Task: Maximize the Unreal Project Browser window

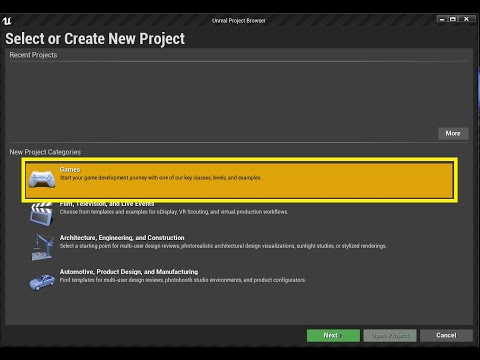Action: 453,19
